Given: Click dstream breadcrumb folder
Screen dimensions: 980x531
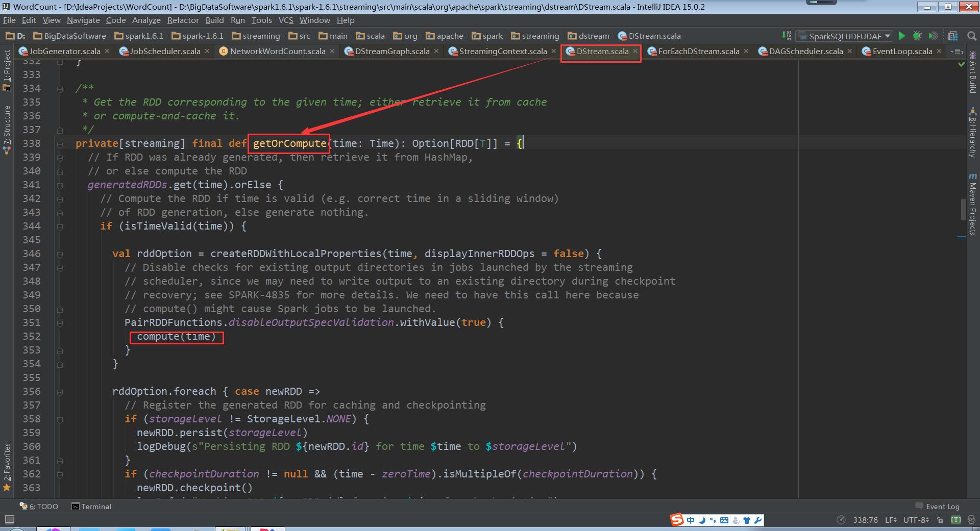Looking at the screenshot, I should 589,36.
